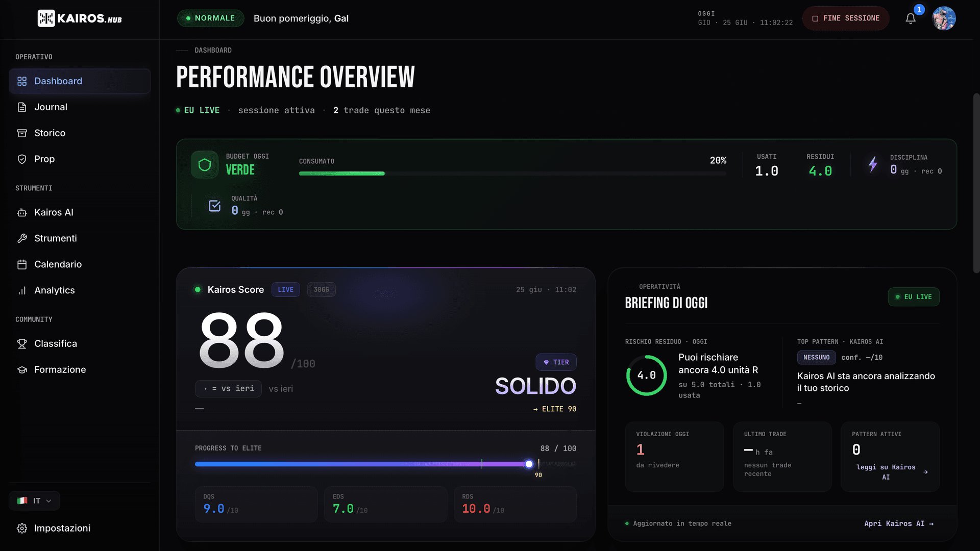Screen dimensions: 980x551
Task: Click the Storico archive icon
Action: point(22,133)
